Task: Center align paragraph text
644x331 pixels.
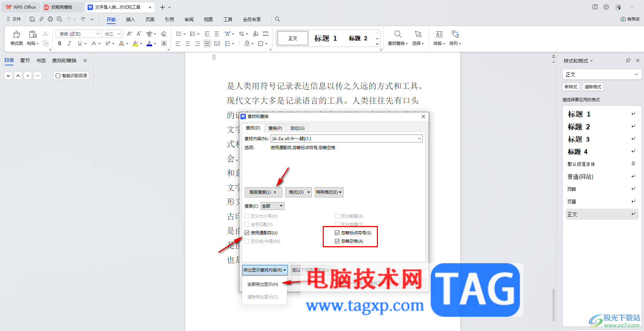Action: (188, 43)
